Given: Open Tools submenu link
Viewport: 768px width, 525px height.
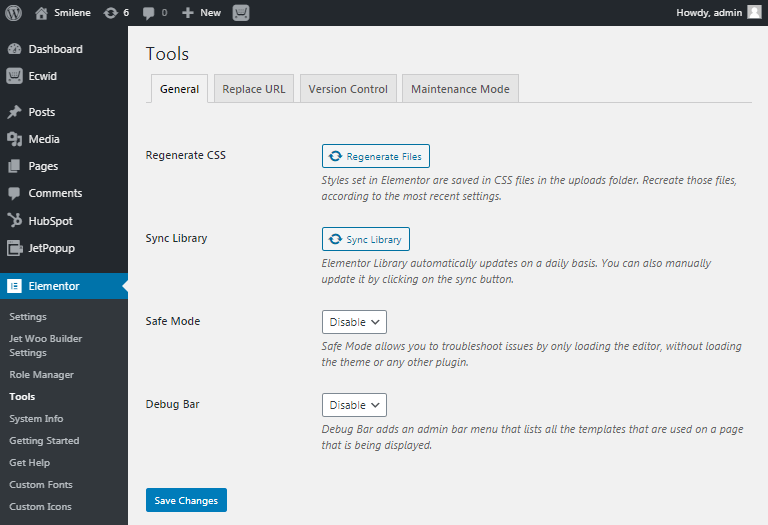Looking at the screenshot, I should tap(22, 397).
